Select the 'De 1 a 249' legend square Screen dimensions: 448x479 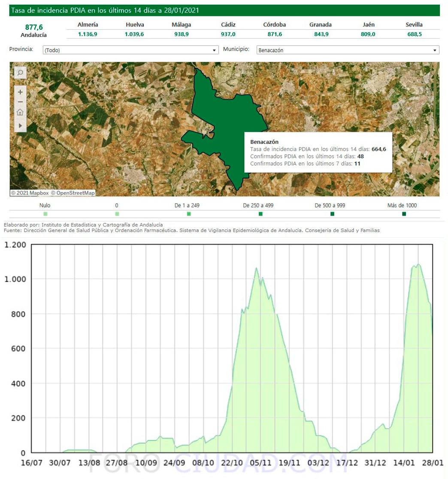189,214
